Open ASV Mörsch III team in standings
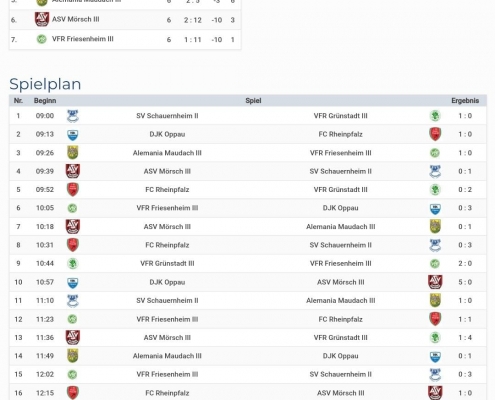 (x=76, y=19)
